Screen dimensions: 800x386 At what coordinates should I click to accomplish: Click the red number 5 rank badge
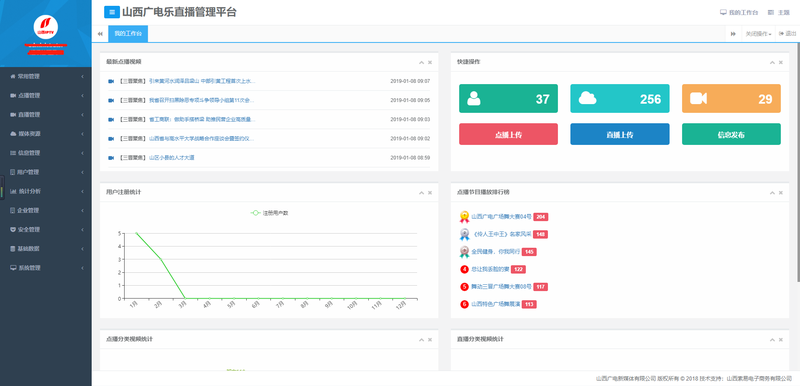(x=464, y=287)
